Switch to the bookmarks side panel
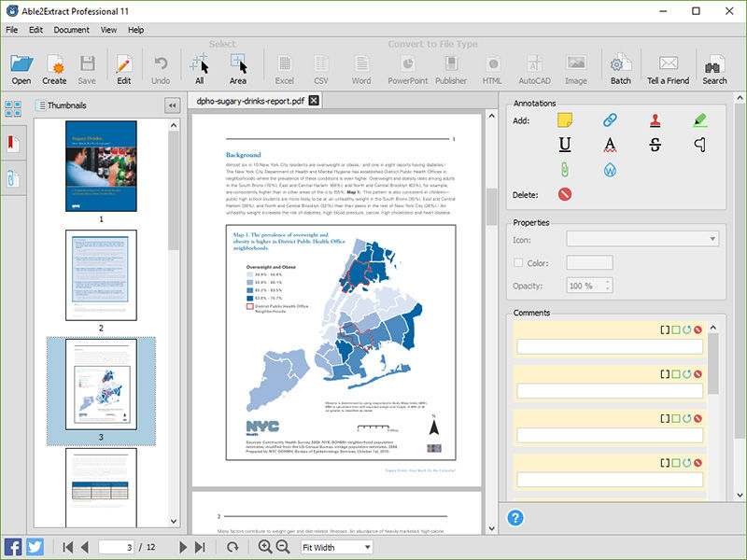Image resolution: width=747 pixels, height=560 pixels. coord(13,144)
